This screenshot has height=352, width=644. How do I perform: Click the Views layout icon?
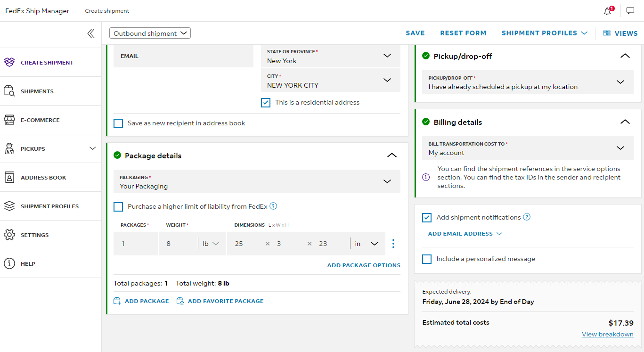click(607, 33)
